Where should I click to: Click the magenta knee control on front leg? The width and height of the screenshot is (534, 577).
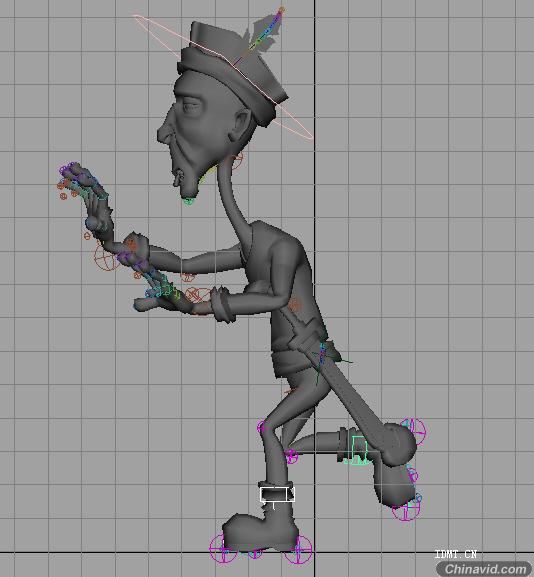tap(262, 428)
